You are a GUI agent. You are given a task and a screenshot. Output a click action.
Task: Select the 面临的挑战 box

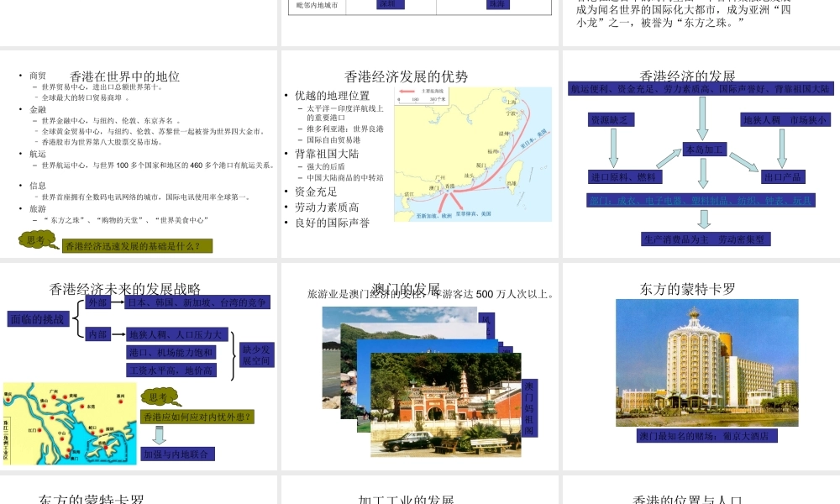[x=38, y=319]
